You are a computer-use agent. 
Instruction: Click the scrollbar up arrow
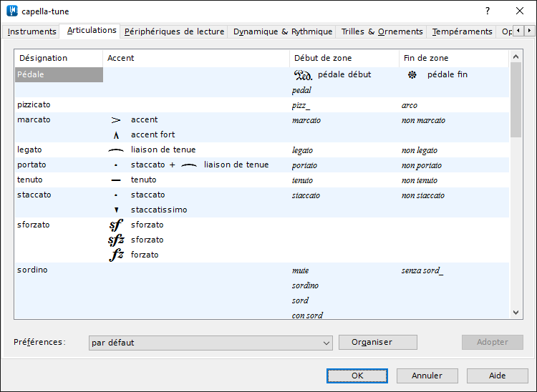[516, 57]
